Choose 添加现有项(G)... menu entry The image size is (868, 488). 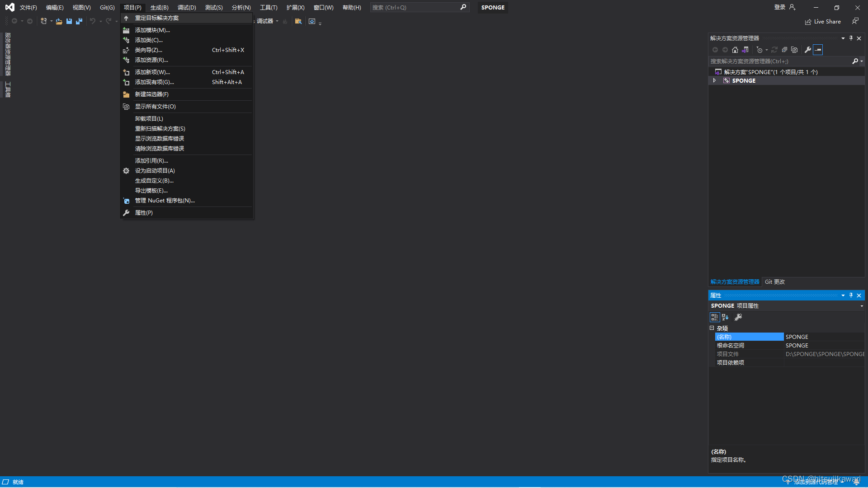pyautogui.click(x=186, y=82)
